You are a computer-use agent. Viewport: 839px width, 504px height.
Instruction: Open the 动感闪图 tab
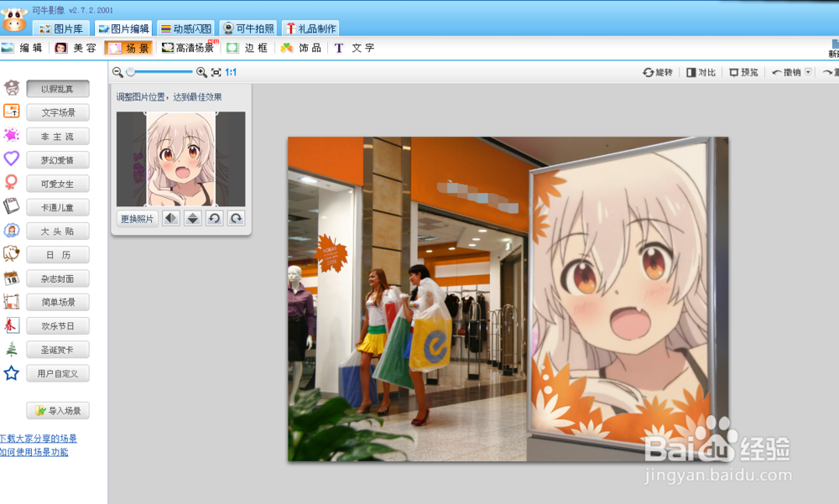coord(186,29)
